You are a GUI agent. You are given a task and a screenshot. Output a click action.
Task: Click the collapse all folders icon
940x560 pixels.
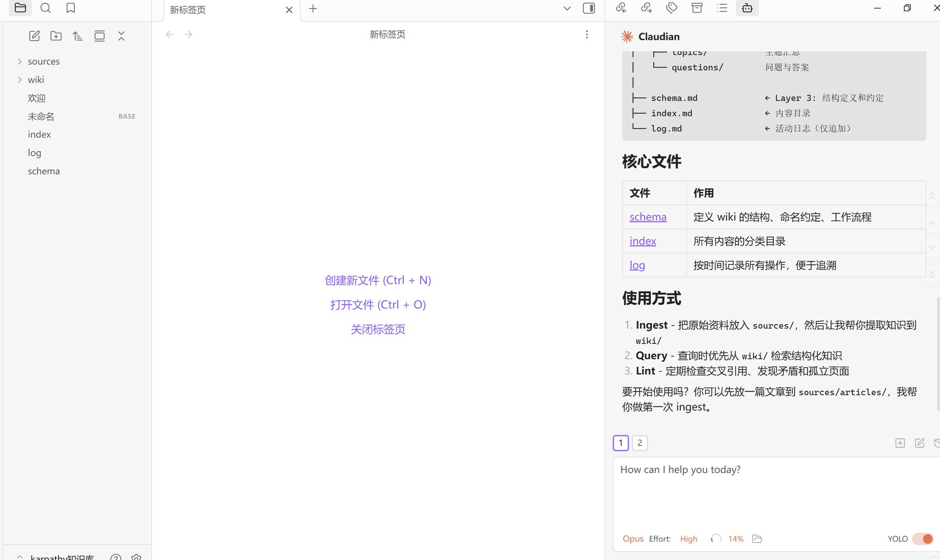tap(121, 36)
